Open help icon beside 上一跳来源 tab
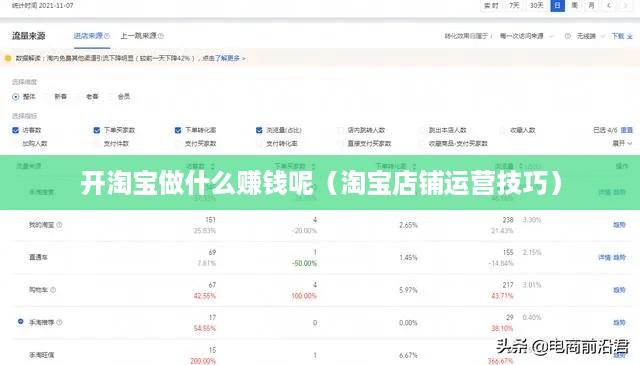The image size is (640, 365). point(161,36)
